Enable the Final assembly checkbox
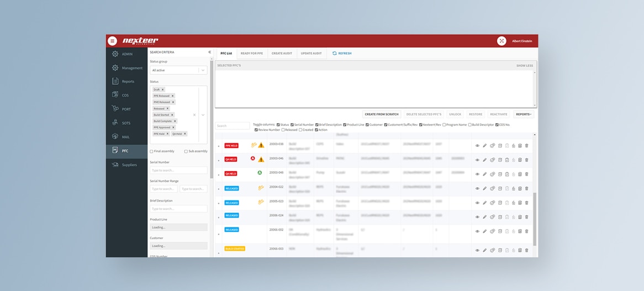Image resolution: width=644 pixels, height=291 pixels. pyautogui.click(x=152, y=151)
